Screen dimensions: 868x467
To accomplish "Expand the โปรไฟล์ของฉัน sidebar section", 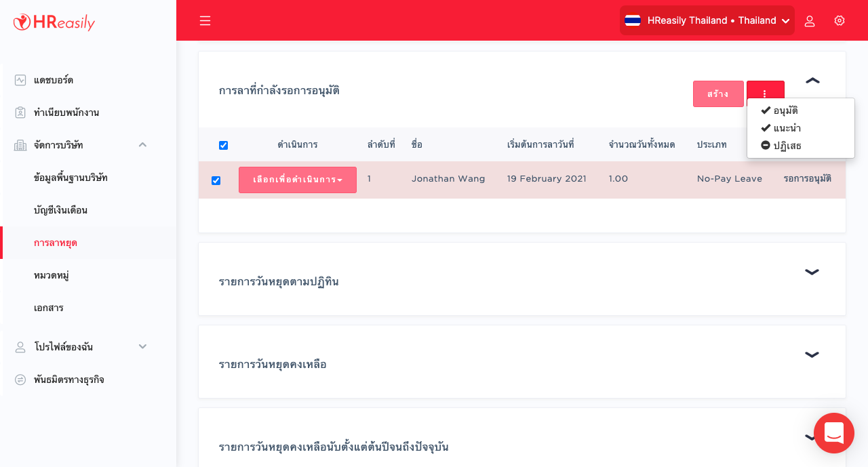I will [142, 346].
